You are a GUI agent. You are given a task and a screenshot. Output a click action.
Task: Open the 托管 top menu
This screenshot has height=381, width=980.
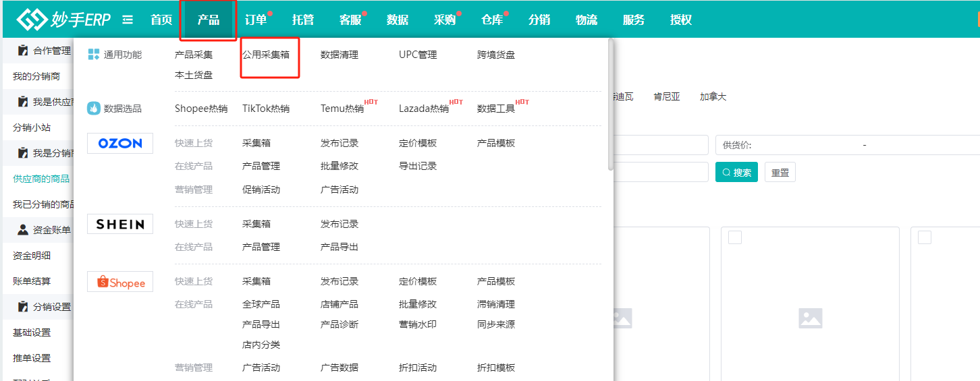pos(303,20)
